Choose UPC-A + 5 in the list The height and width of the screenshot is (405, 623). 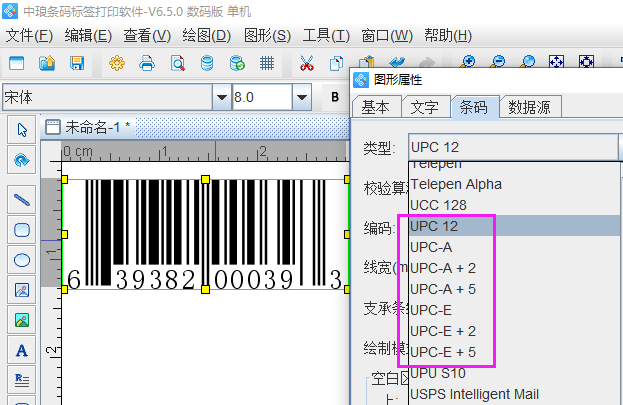pos(514,289)
